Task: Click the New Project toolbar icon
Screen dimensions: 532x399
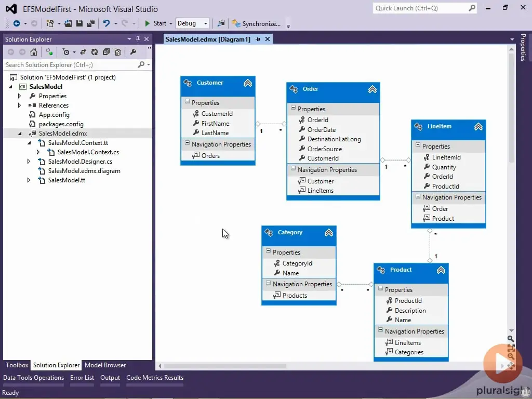Action: (x=50, y=23)
